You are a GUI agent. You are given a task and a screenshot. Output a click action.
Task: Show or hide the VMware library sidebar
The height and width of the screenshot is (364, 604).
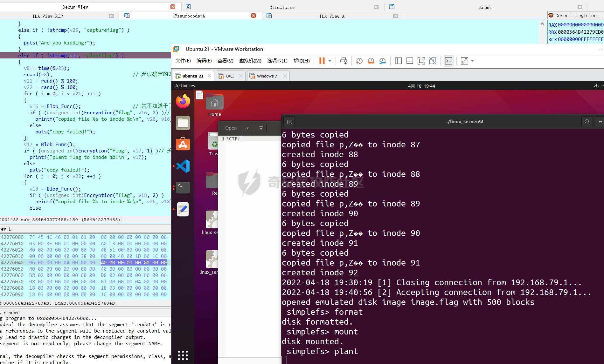[x=398, y=61]
